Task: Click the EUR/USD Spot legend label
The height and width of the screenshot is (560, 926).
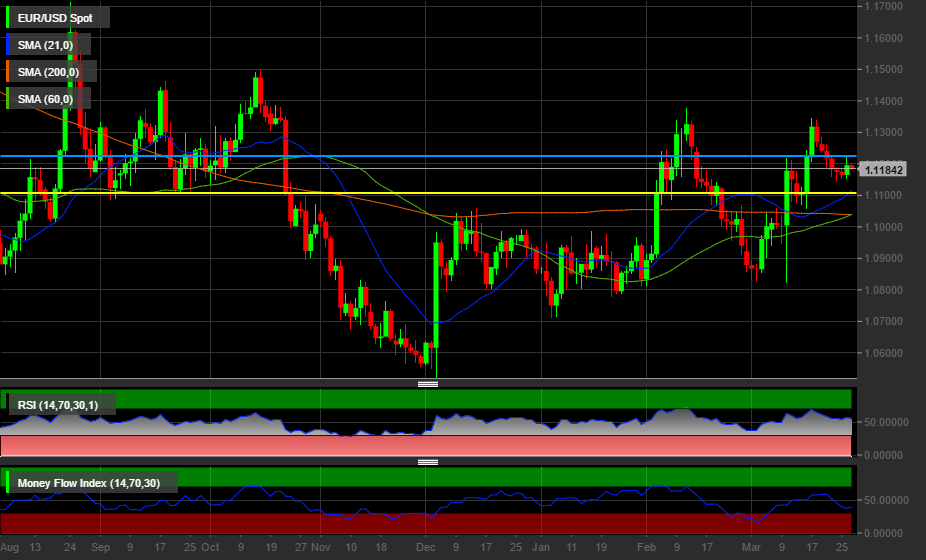Action: (58, 17)
